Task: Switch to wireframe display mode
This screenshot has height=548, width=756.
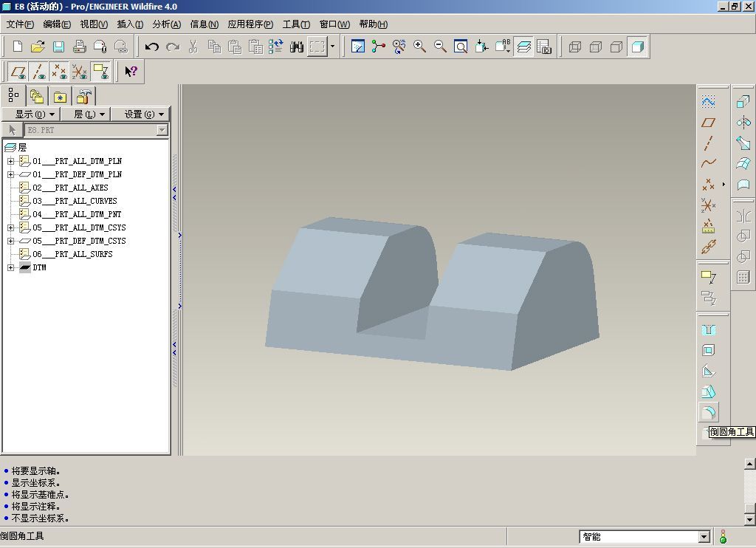Action: click(x=574, y=47)
